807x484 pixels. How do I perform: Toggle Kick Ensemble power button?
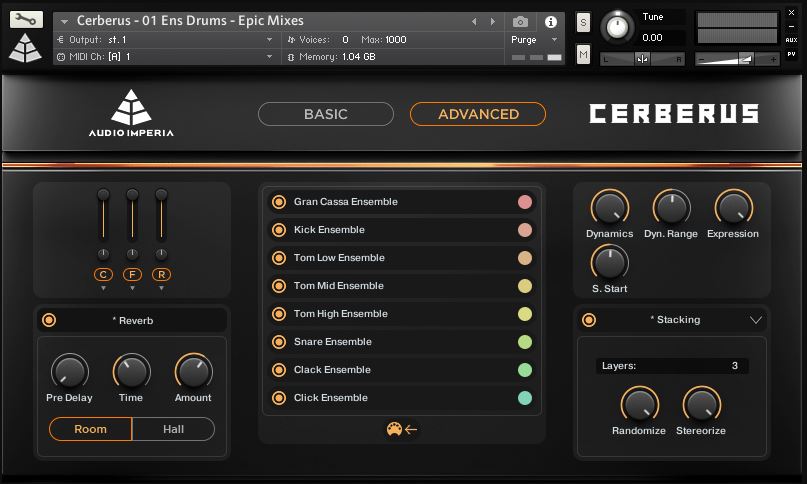coord(279,230)
